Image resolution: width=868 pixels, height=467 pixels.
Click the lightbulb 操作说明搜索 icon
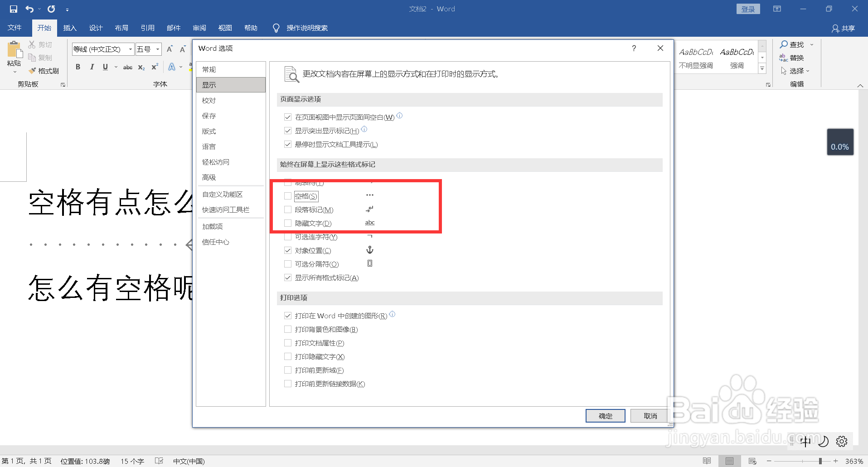(276, 28)
